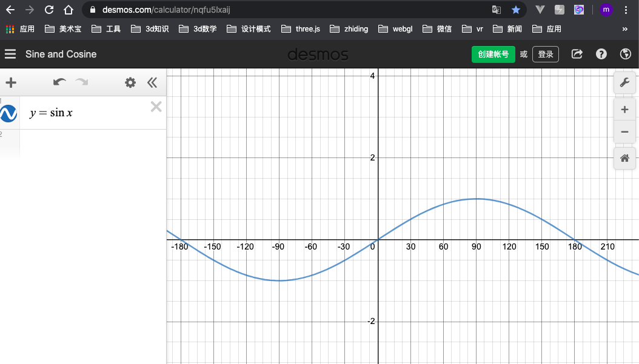Click the redo arrow icon

point(82,82)
